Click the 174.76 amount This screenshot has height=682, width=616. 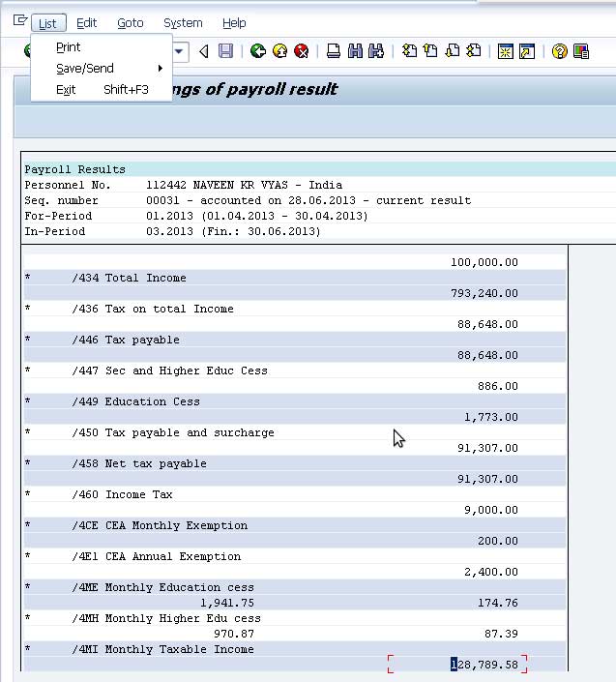[x=498, y=603]
